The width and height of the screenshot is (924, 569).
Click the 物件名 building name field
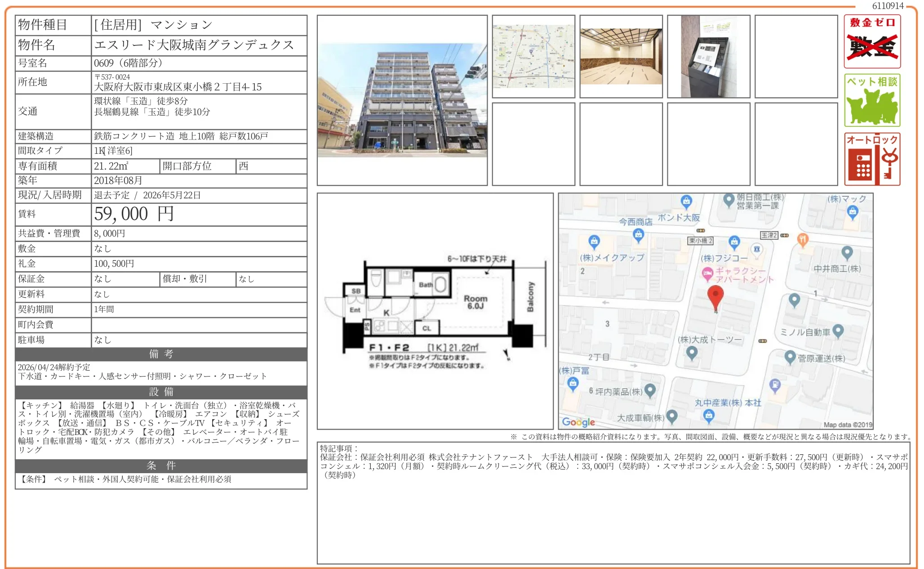click(194, 45)
